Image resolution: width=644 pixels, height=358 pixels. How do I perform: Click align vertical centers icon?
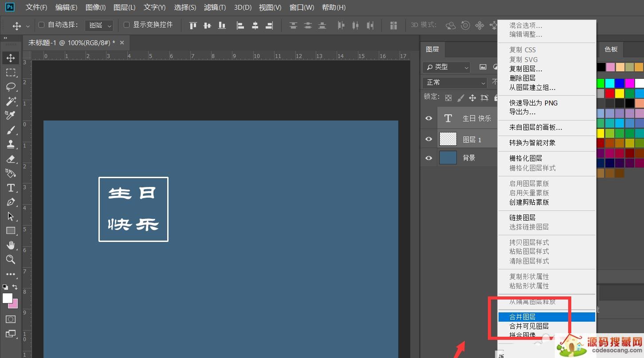click(x=207, y=26)
